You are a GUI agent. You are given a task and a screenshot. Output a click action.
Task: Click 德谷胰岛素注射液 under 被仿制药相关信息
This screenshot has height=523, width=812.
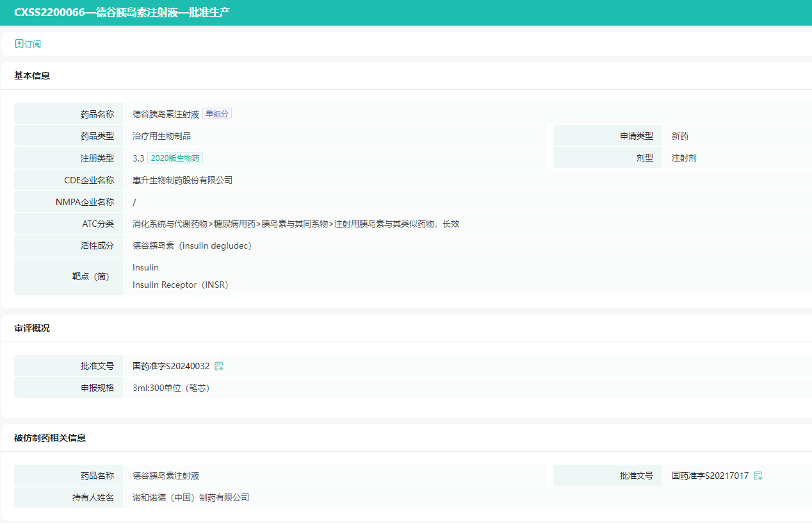click(x=166, y=476)
